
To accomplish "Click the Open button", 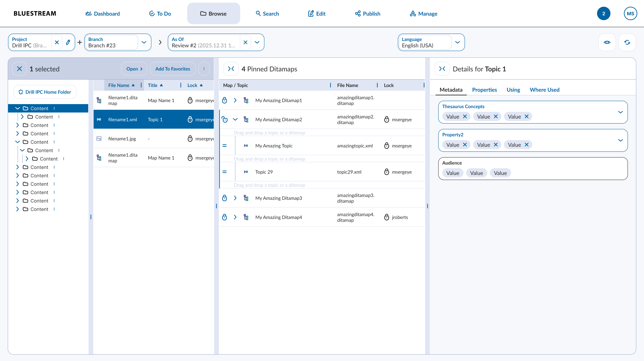I will [x=134, y=69].
